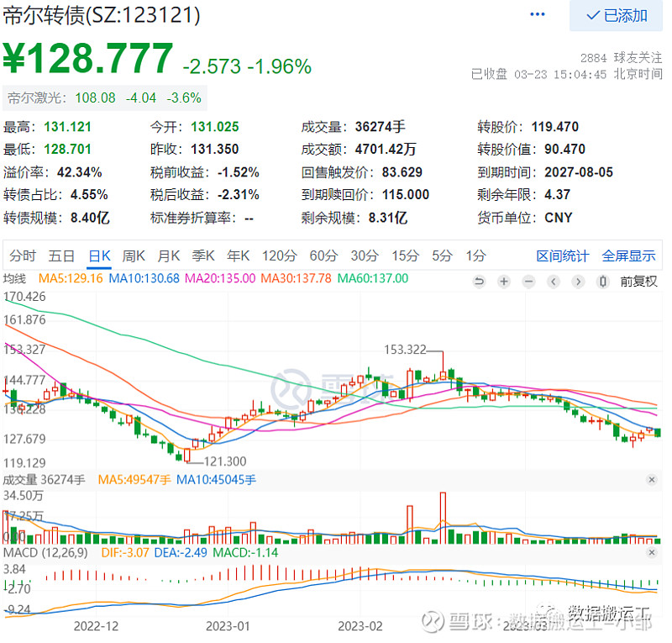Click the 已添加 watchlist button
Viewport: 672px width, 643px height.
pos(616,16)
